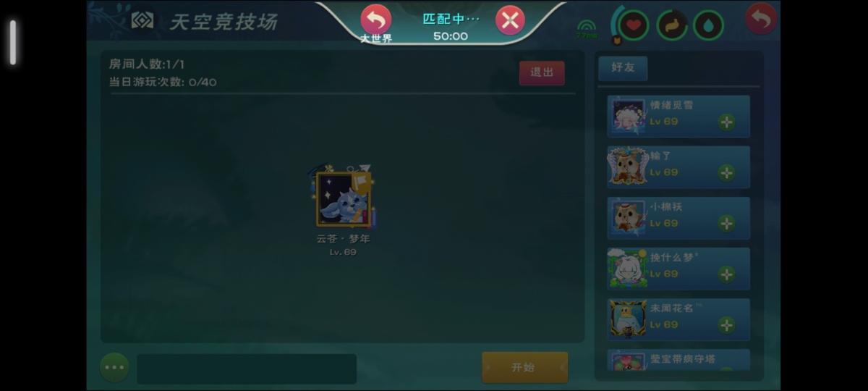This screenshot has height=391, width=868.
Task: Invite friend 情绪觅雪 with plus icon
Action: 726,122
